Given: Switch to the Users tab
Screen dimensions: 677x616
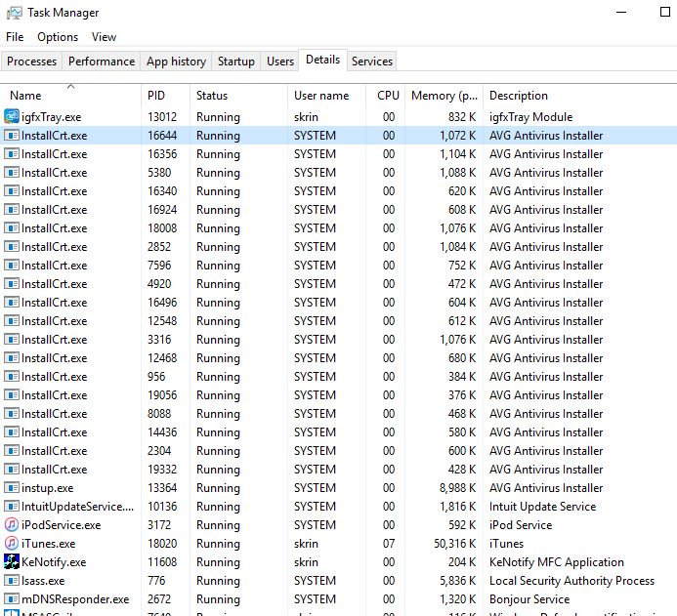Looking at the screenshot, I should 279,62.
